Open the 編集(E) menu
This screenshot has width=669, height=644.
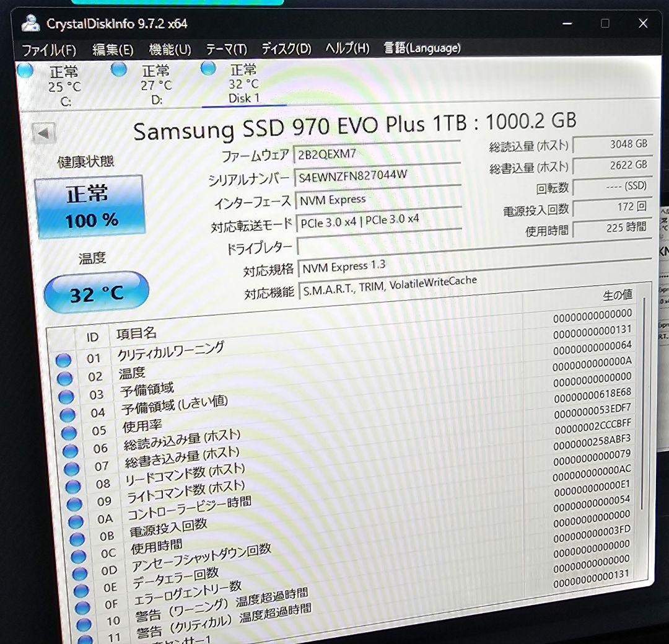[113, 50]
